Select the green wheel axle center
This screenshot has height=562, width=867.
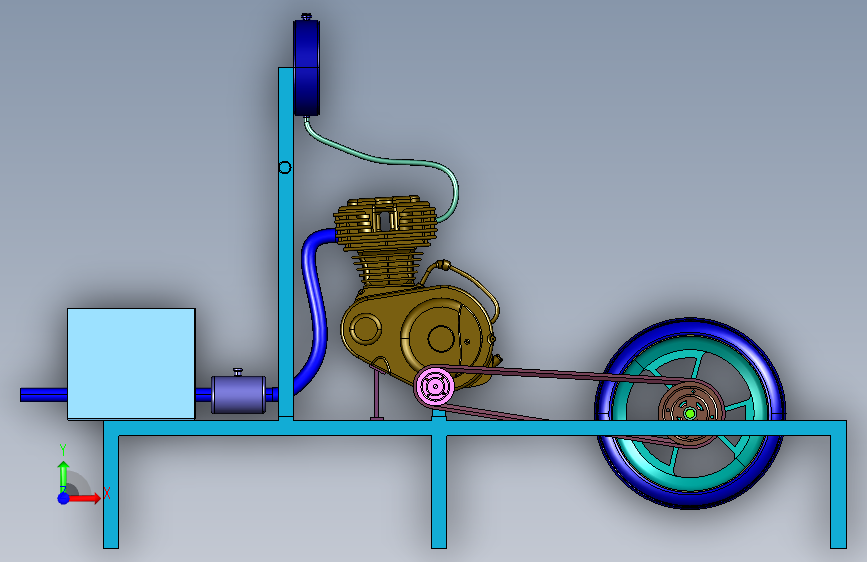point(690,413)
